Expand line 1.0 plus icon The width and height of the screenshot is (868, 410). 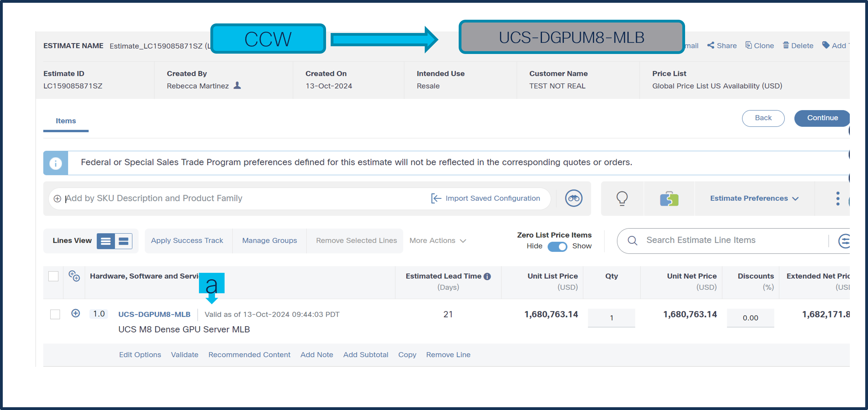click(x=76, y=314)
